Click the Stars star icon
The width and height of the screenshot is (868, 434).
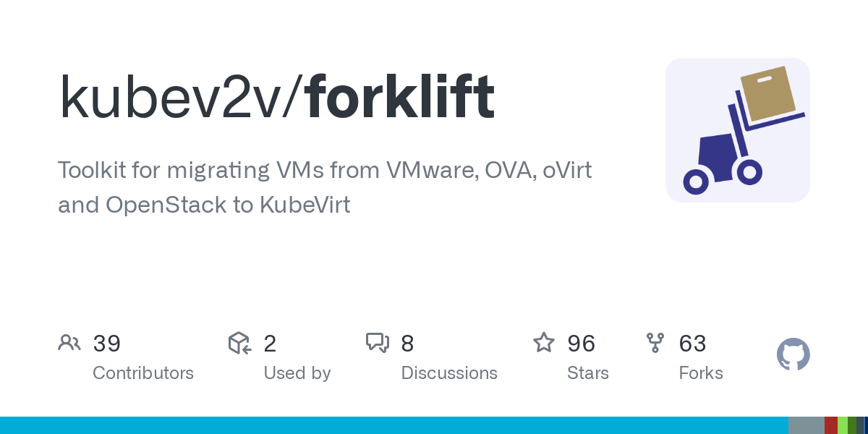544,342
